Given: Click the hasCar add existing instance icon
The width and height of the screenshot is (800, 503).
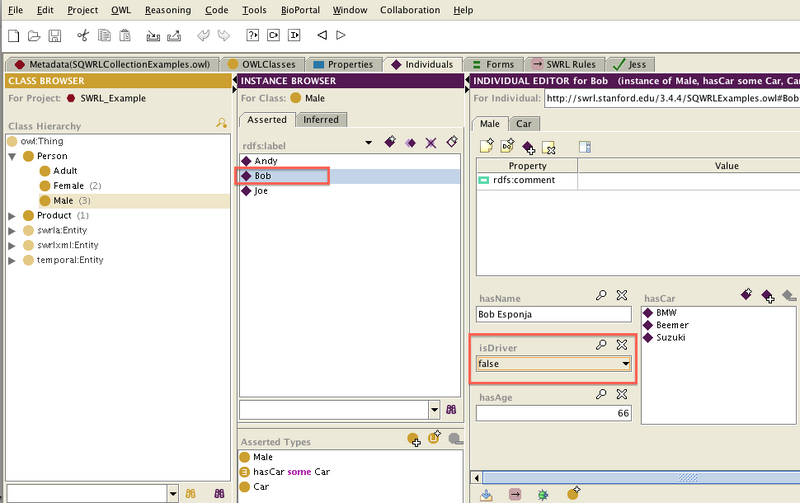Looking at the screenshot, I should click(767, 295).
